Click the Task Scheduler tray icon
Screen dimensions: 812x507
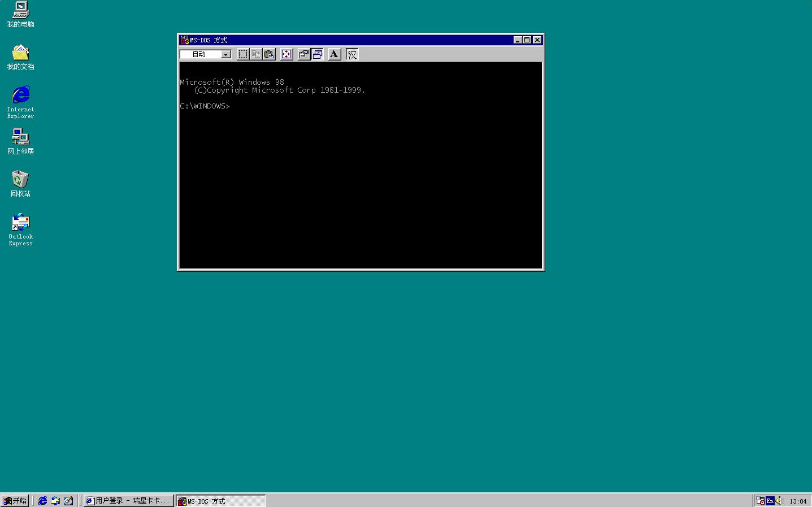pyautogui.click(x=761, y=501)
